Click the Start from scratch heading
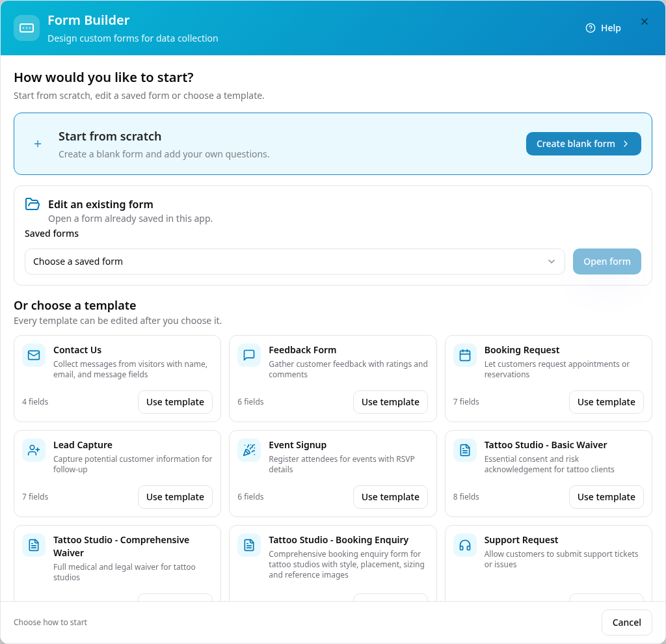Screen dimensions: 666x644 click(110, 137)
